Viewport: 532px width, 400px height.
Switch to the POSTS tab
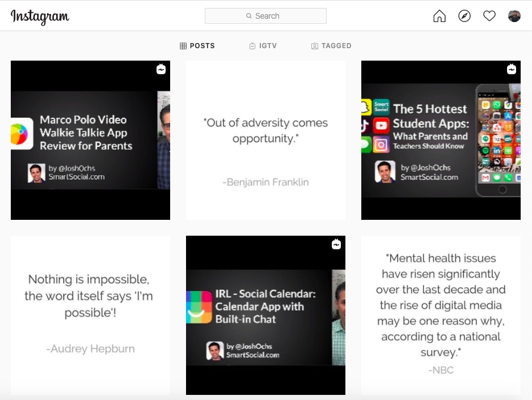click(197, 46)
